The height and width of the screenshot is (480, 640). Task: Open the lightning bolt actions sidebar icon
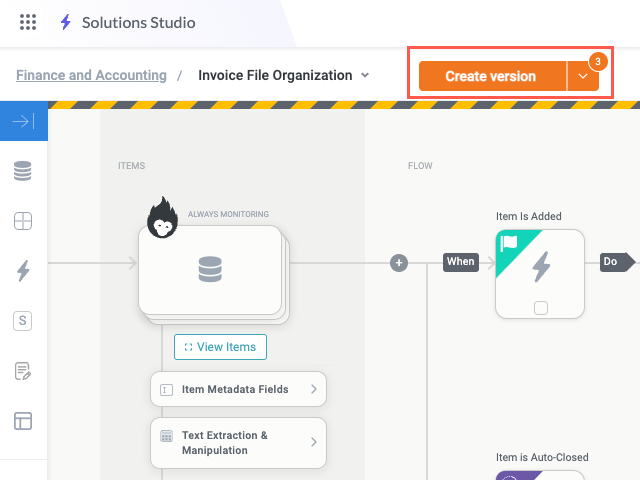23,271
